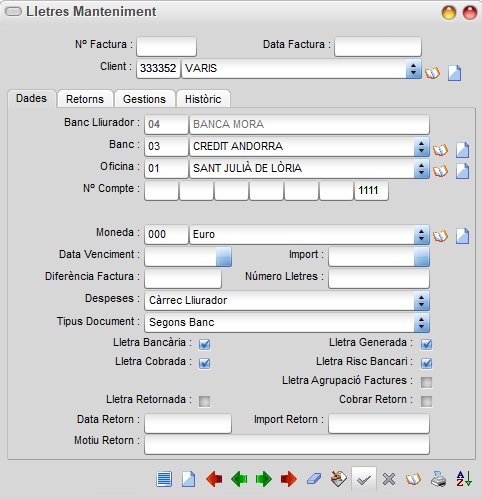Enable the Lletra Retornada checkbox
The image size is (482, 499).
[204, 401]
